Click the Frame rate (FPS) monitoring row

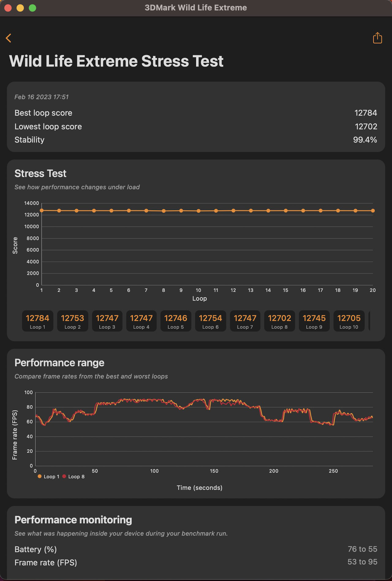(x=196, y=562)
